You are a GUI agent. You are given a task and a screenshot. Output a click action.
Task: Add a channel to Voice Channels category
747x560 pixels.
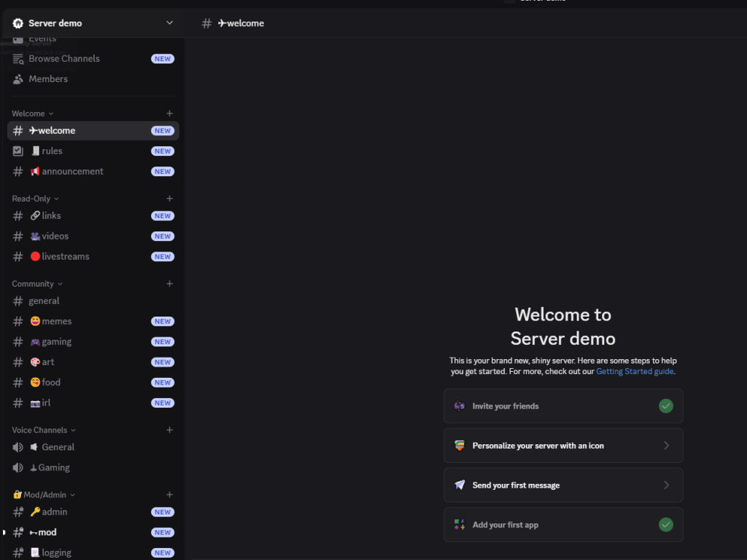click(x=169, y=430)
